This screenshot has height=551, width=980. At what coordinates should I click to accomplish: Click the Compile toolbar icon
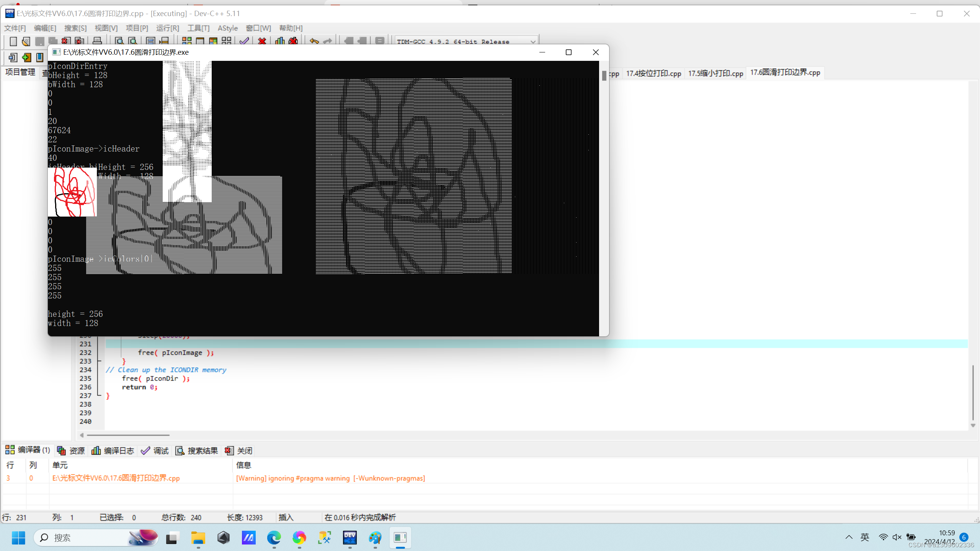[x=186, y=41]
